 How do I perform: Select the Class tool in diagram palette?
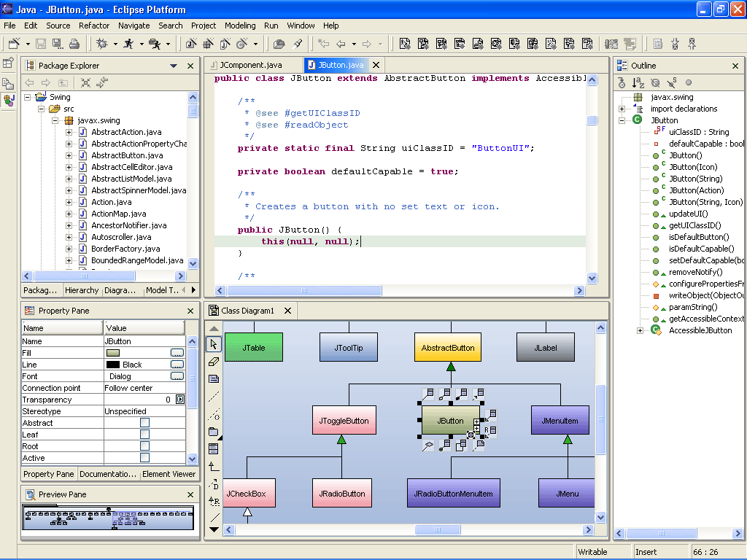(214, 448)
